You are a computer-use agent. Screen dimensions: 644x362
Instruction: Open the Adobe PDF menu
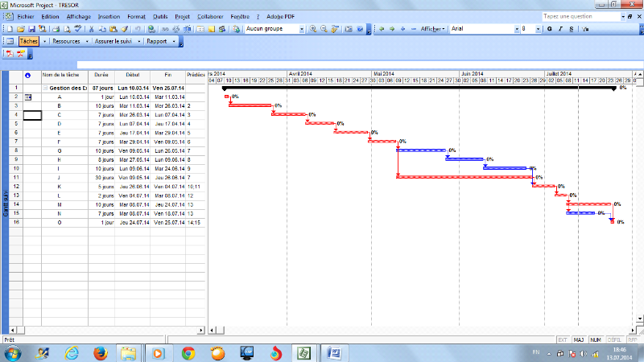click(280, 17)
